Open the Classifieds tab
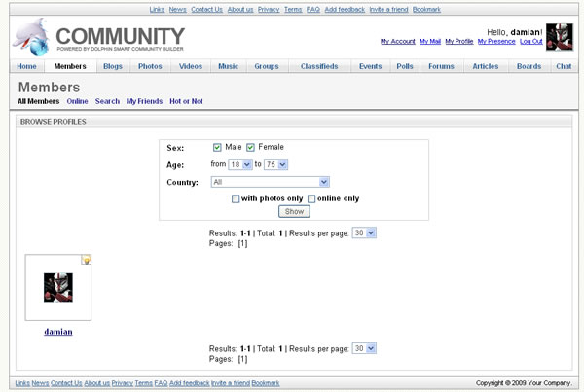The height and width of the screenshot is (392, 584). (318, 66)
